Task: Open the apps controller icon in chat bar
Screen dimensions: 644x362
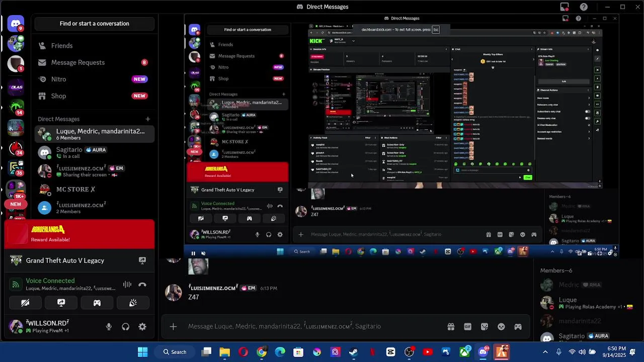Action: pyautogui.click(x=518, y=327)
